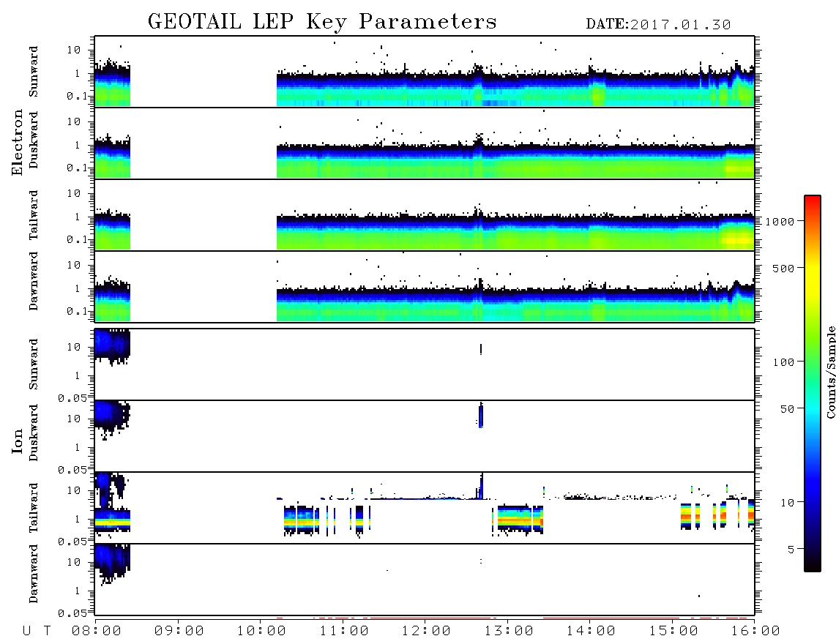Viewport: 836px width, 644px height.
Task: Click the "1000" colorbar tick label
Action: (780, 222)
